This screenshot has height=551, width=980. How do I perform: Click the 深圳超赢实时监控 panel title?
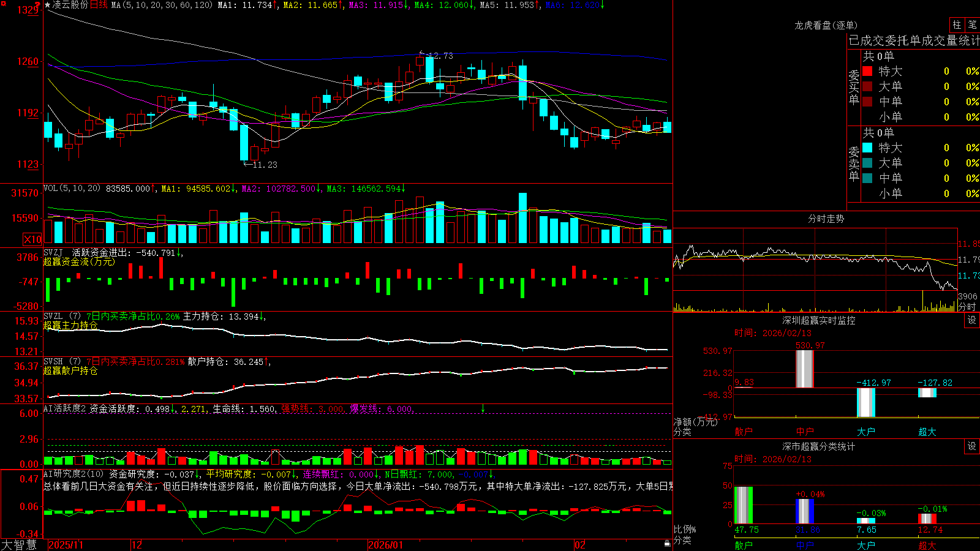pyautogui.click(x=818, y=320)
